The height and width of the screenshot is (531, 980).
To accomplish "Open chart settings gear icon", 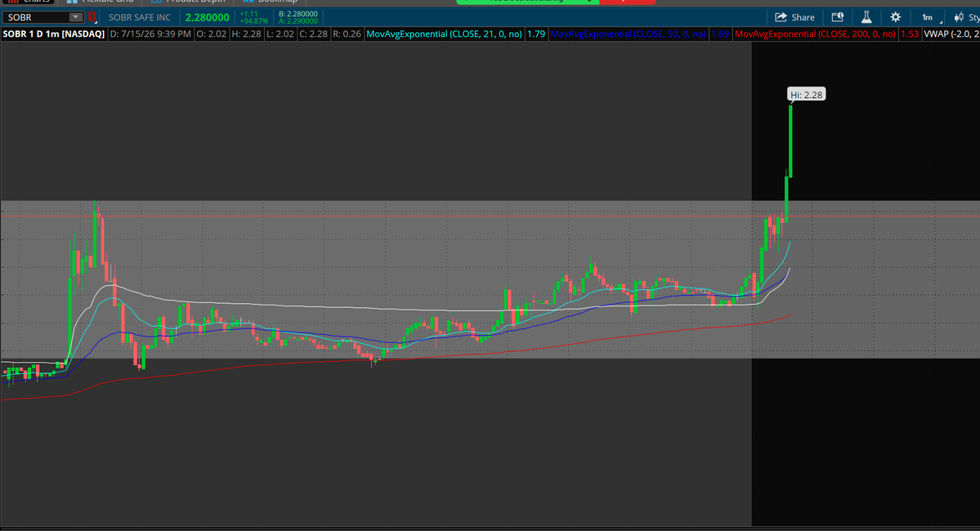I will click(896, 17).
